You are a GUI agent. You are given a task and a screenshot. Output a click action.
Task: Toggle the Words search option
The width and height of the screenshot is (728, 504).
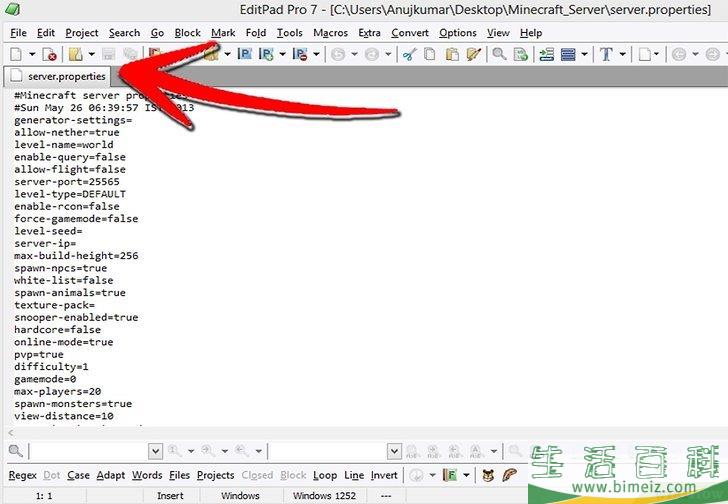coord(147,475)
